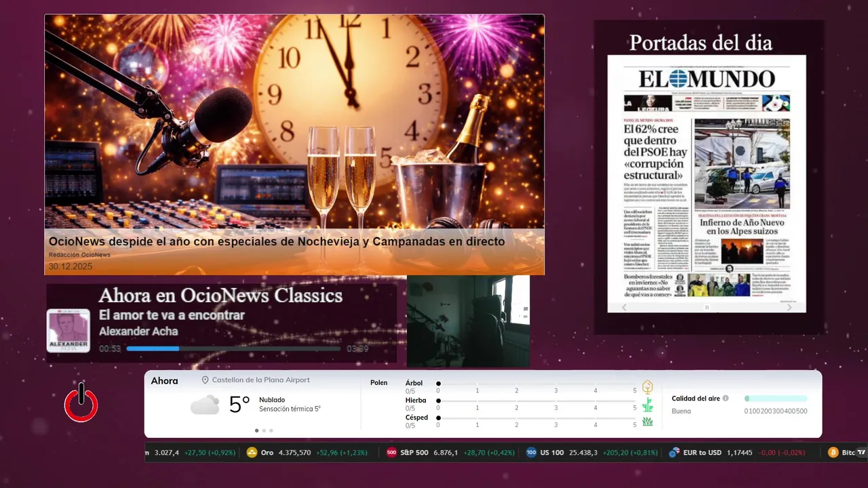Click the Calidad del aire info icon
The height and width of the screenshot is (488, 868).
(x=726, y=399)
